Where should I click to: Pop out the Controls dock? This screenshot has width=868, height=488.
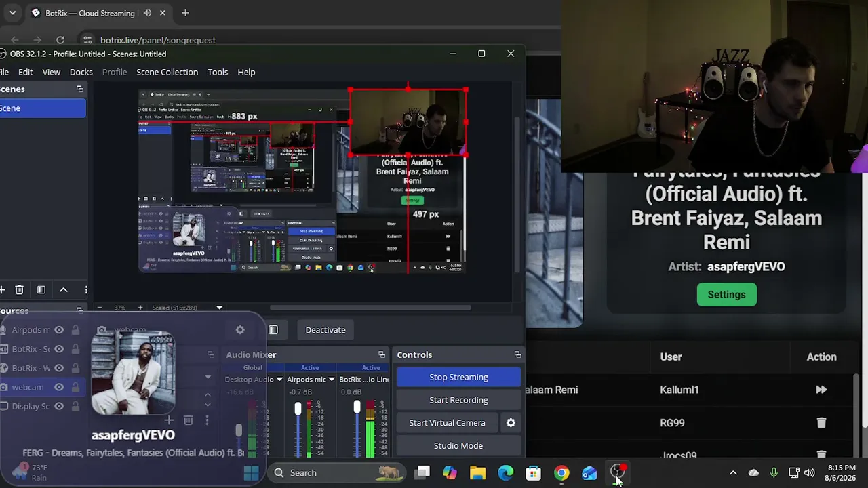pyautogui.click(x=517, y=354)
